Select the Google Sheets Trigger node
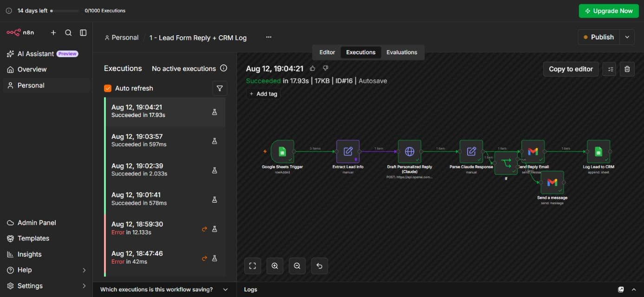This screenshot has width=644, height=297. [x=282, y=152]
